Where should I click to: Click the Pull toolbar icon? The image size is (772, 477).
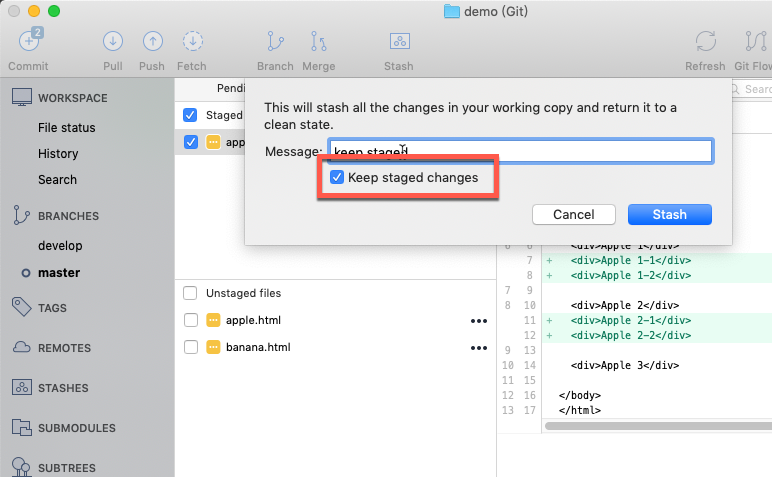(x=113, y=41)
